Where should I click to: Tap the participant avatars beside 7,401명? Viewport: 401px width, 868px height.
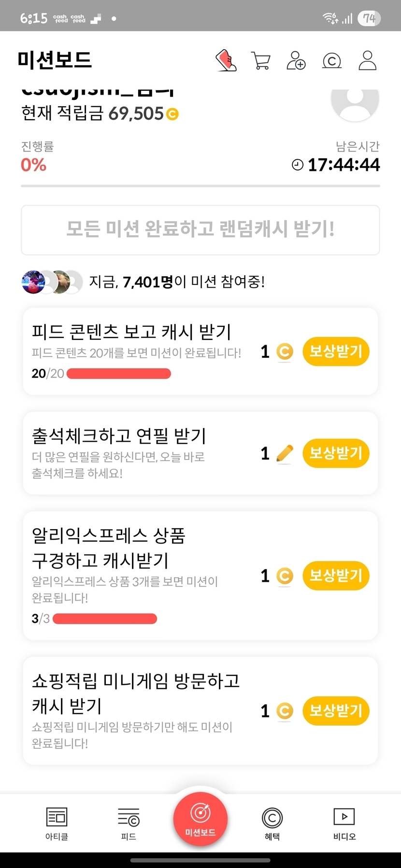[x=52, y=282]
